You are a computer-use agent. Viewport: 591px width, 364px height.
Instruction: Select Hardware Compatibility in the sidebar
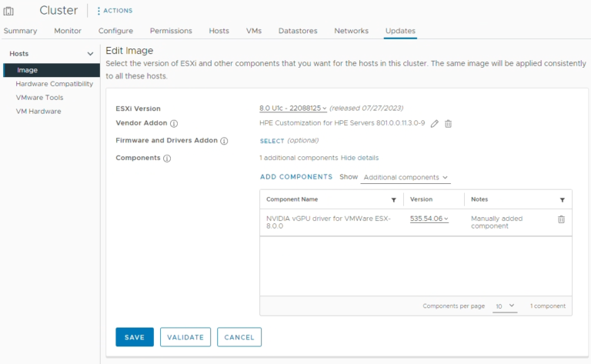click(x=54, y=84)
